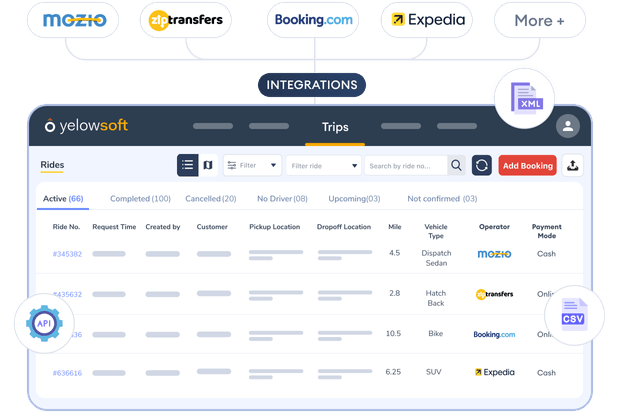The height and width of the screenshot is (412, 619).
Task: Switch to list view
Action: tap(188, 165)
